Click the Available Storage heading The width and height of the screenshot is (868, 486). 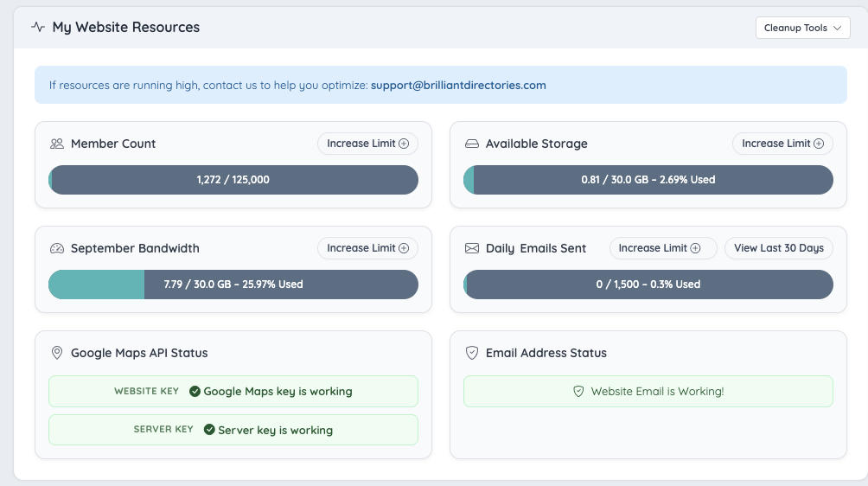[x=536, y=144]
